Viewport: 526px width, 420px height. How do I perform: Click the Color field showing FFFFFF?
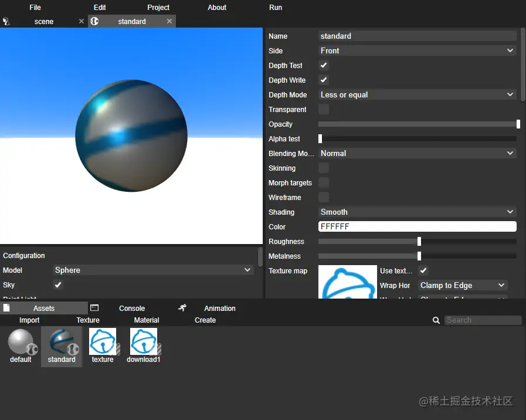pos(417,226)
